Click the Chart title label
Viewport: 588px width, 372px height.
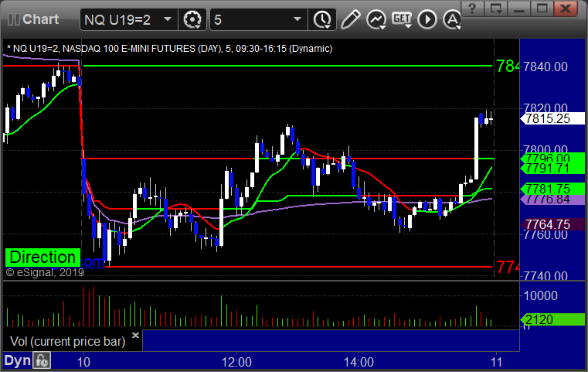point(40,19)
